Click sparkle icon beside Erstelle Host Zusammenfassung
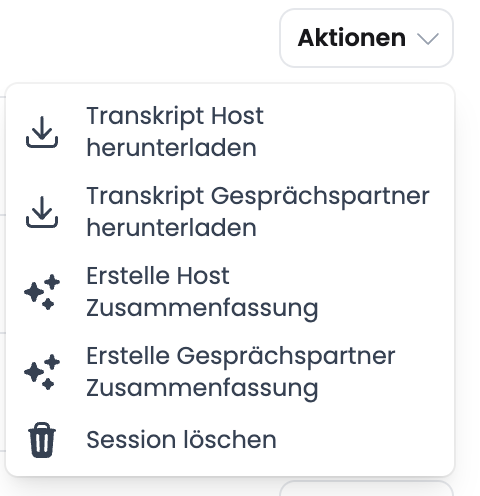This screenshot has width=480, height=496. click(42, 292)
